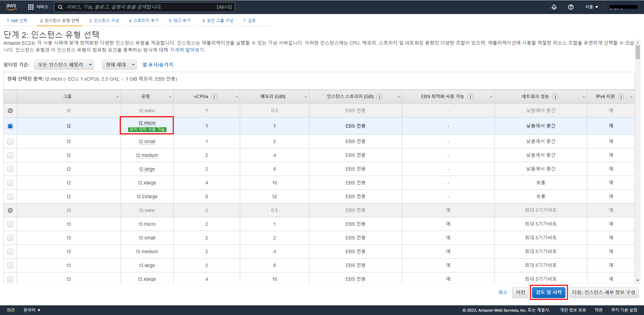The width and height of the screenshot is (644, 315).
Task: Open the show/hide columns link
Action: (158, 64)
